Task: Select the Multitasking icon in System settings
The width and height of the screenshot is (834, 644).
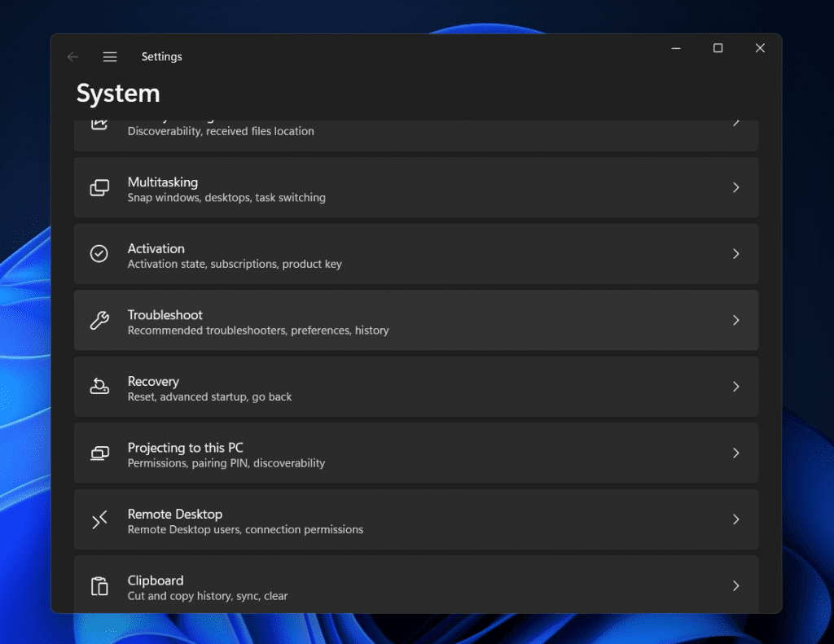Action: [99, 187]
